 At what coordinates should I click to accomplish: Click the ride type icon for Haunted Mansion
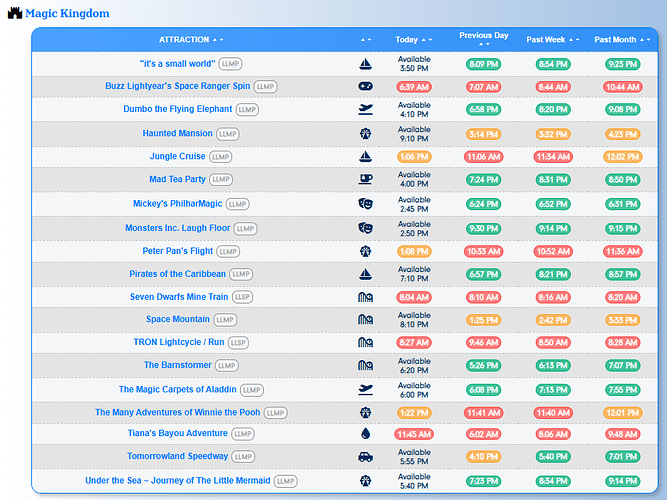[365, 134]
